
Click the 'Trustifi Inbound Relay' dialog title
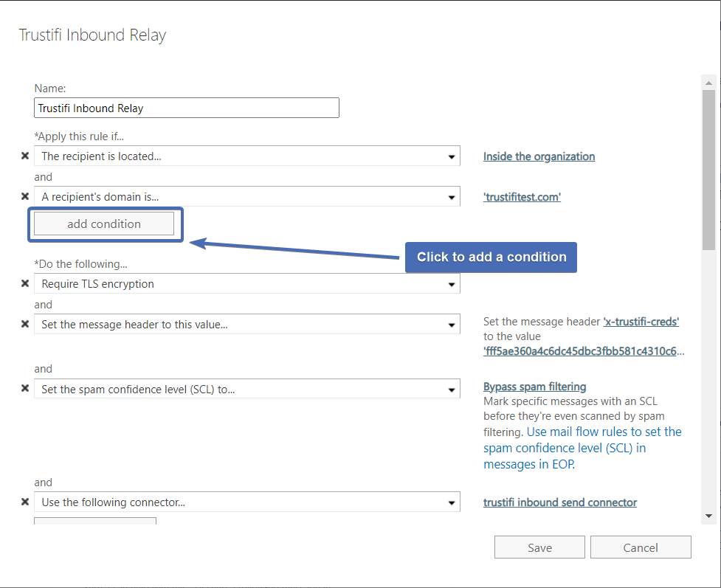tap(92, 35)
